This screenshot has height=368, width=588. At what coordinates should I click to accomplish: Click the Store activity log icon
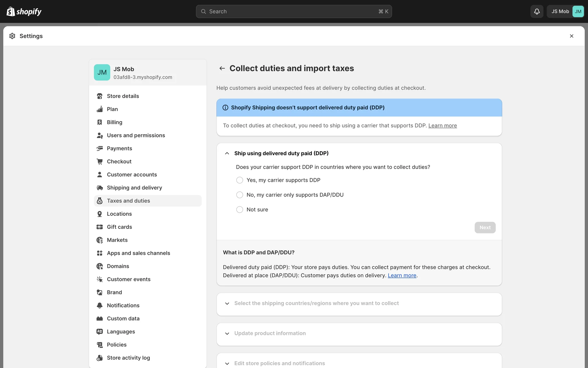(x=100, y=358)
